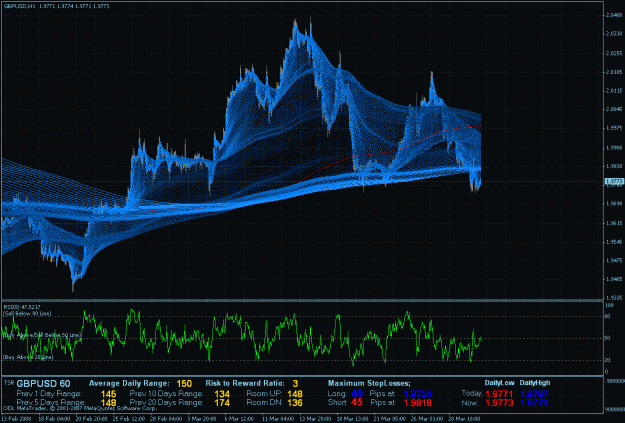
Task: Click the 2.0400 price scale label
Action: click(x=614, y=15)
